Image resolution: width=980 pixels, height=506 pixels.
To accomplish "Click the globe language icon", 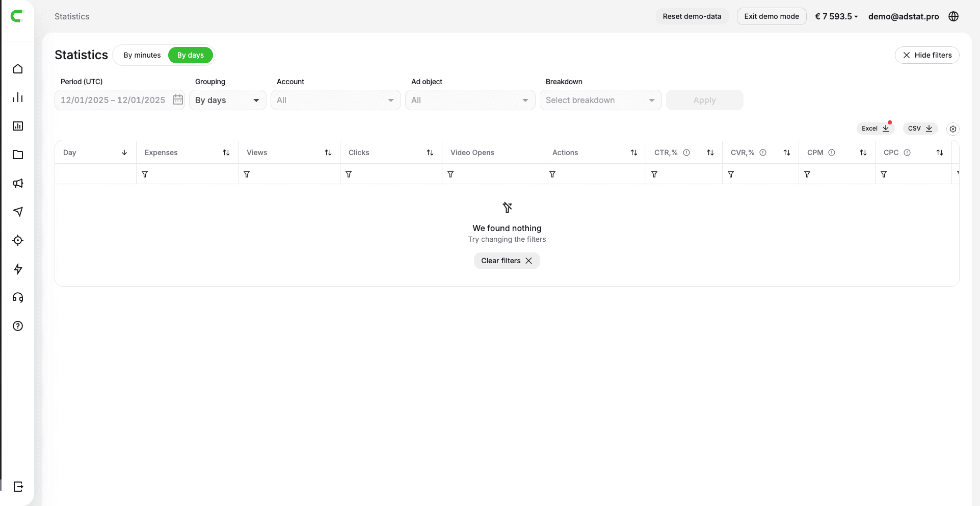I will 953,16.
